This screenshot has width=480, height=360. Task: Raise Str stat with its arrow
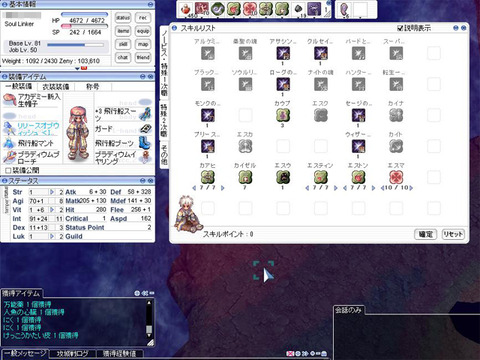pos(52,192)
